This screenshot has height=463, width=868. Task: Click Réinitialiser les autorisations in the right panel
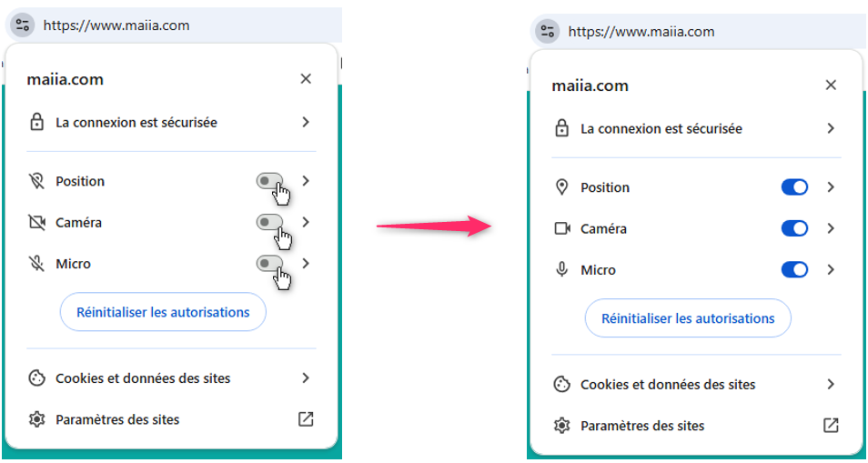[688, 318]
